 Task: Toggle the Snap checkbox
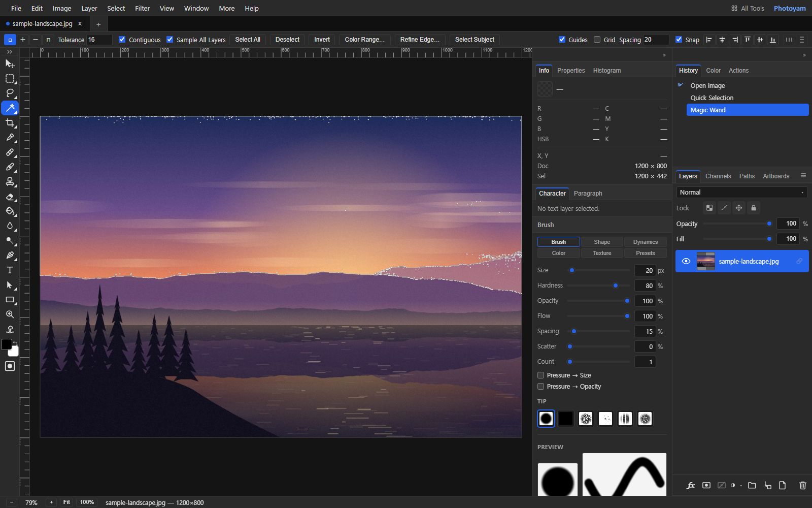click(679, 39)
